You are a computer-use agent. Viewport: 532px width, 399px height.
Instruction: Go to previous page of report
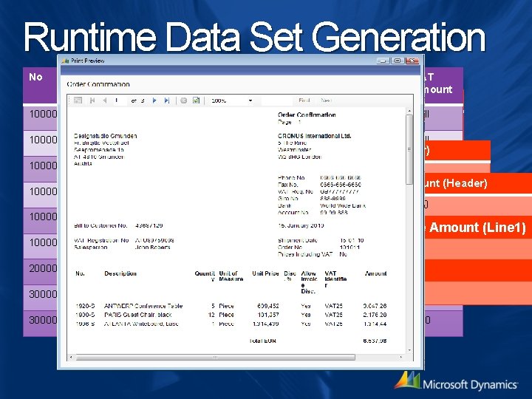(x=105, y=100)
